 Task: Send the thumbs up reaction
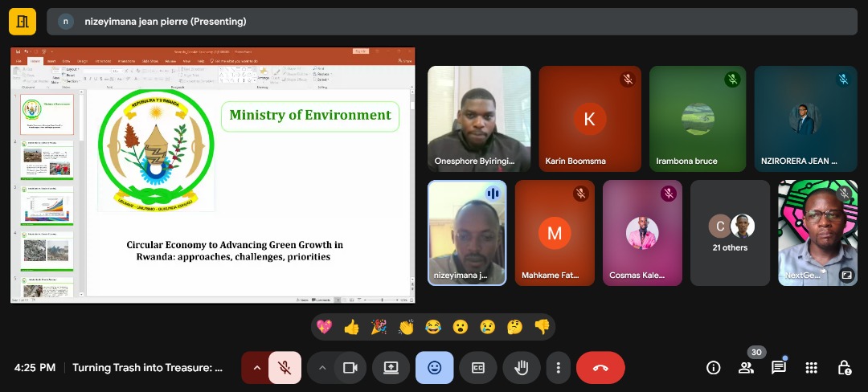tap(351, 327)
